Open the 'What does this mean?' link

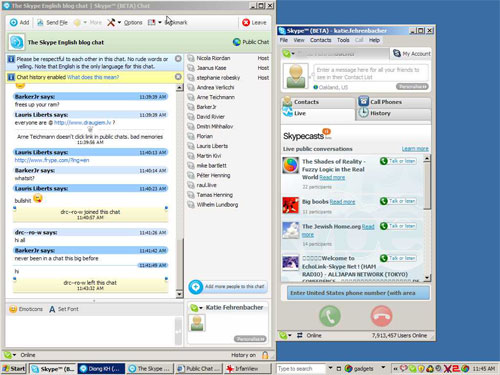[93, 77]
